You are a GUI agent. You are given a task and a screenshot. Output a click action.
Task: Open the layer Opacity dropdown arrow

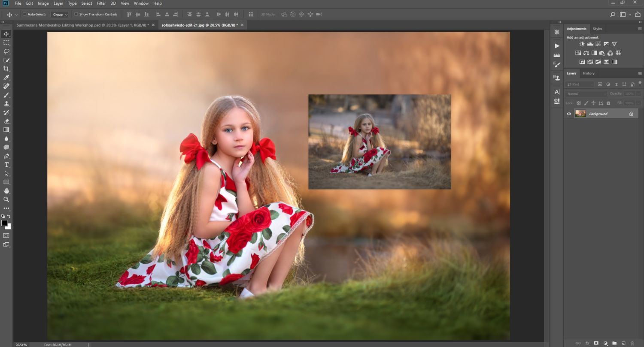[x=639, y=94]
